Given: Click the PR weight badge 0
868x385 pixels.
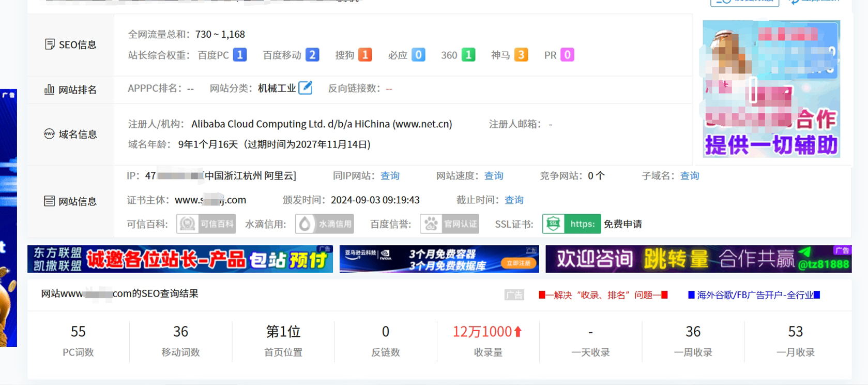Looking at the screenshot, I should tap(567, 55).
